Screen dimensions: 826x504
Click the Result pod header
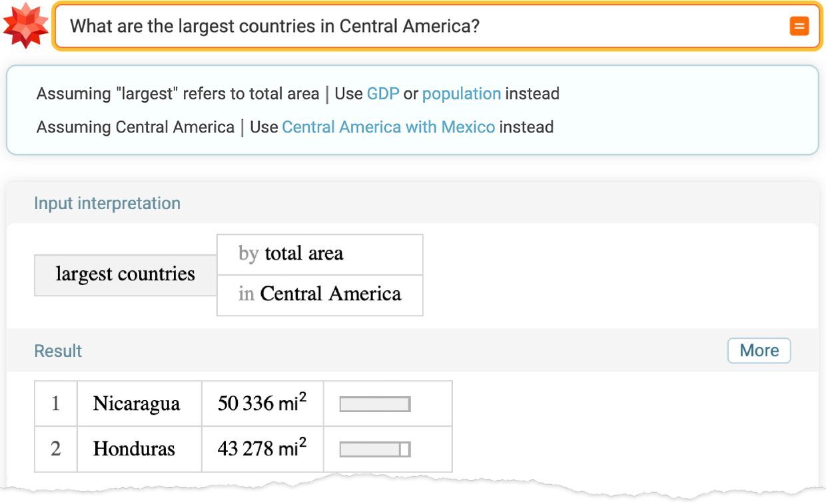(x=58, y=351)
